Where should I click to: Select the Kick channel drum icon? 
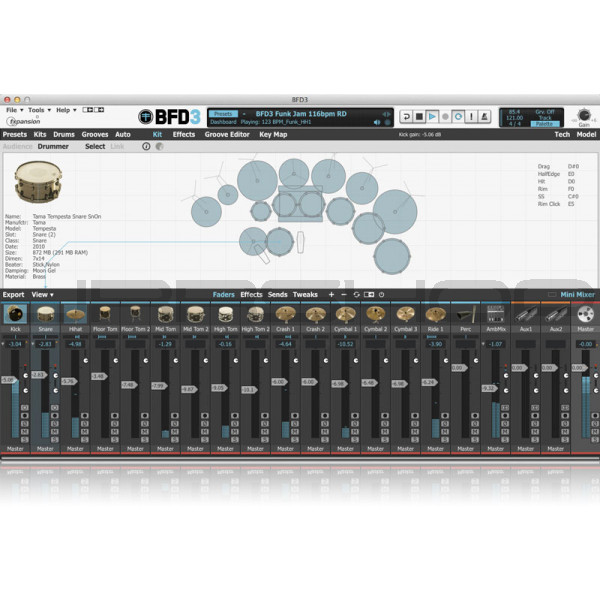click(15, 314)
